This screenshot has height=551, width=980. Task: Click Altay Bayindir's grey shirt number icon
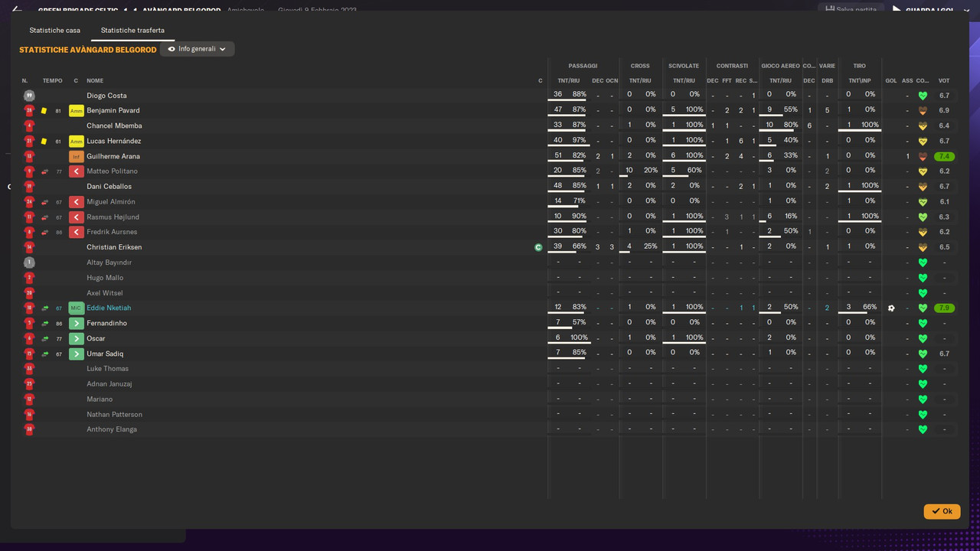[29, 262]
